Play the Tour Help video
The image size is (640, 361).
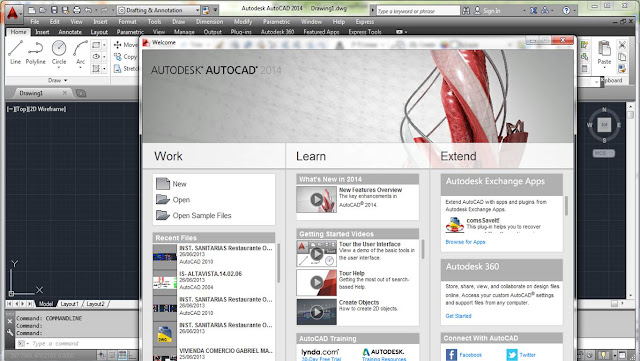pyautogui.click(x=317, y=282)
